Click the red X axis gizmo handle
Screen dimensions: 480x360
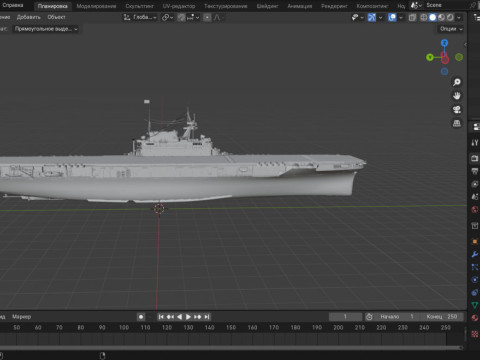[x=445, y=59]
